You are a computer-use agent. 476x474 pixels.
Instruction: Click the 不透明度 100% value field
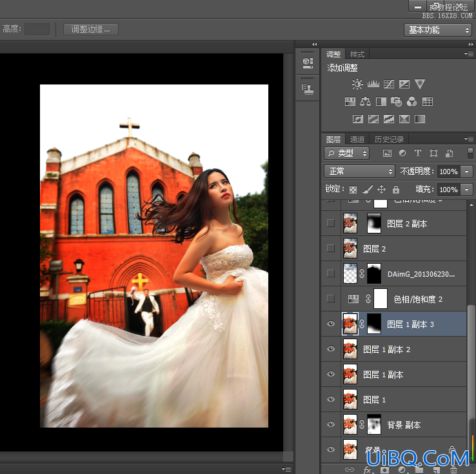coord(449,172)
